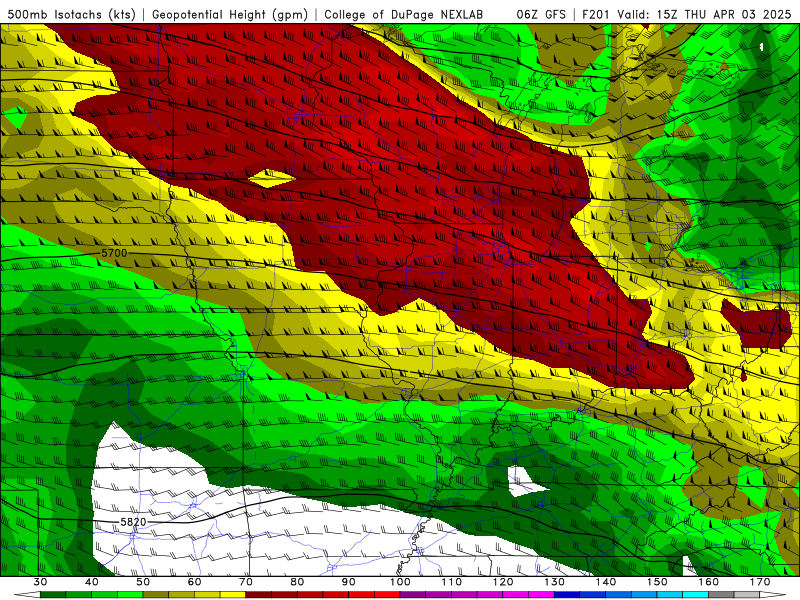Select the purple swatch just above 100

pos(413,595)
